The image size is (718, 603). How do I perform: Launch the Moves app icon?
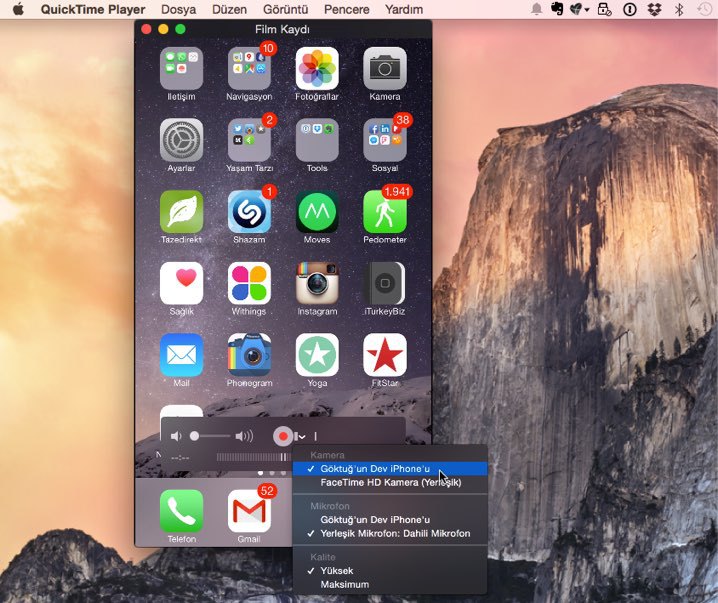click(x=317, y=212)
